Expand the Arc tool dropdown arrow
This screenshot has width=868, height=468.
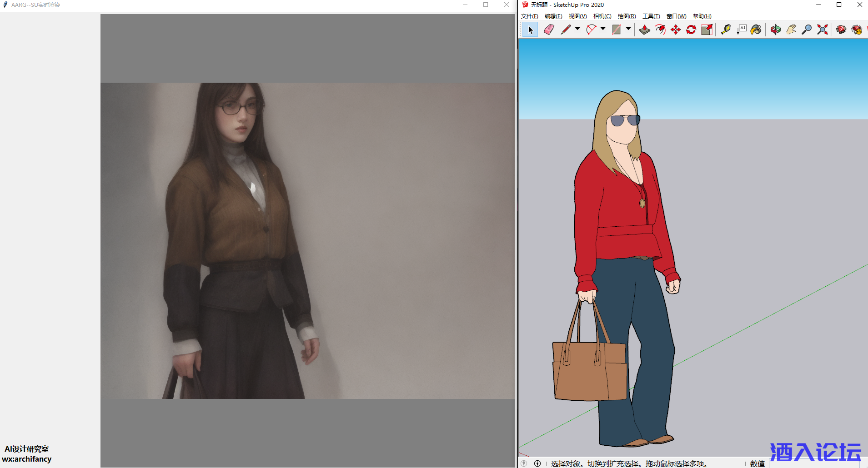pyautogui.click(x=603, y=29)
